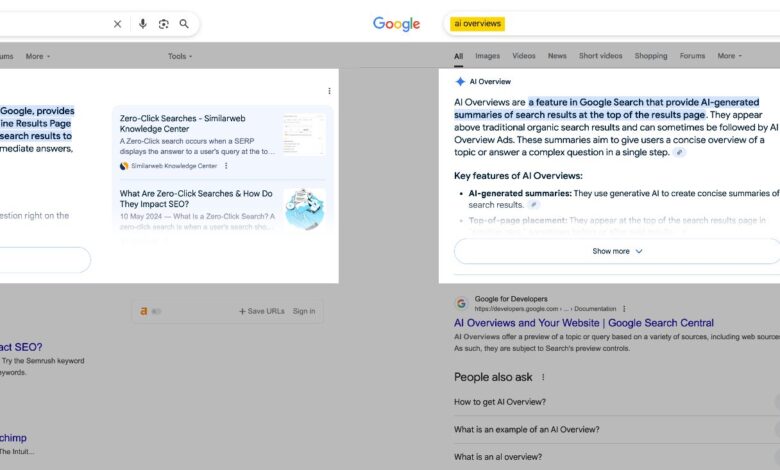Open the People also ask options menu

tap(543, 377)
